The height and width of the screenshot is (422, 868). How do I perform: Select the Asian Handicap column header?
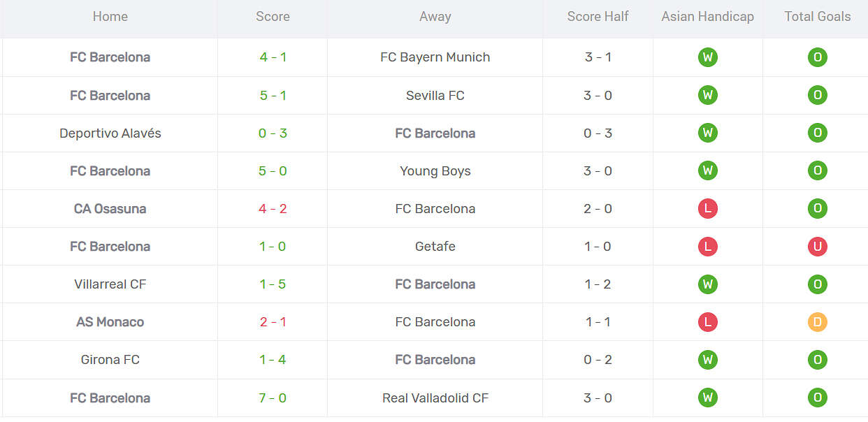(x=707, y=17)
